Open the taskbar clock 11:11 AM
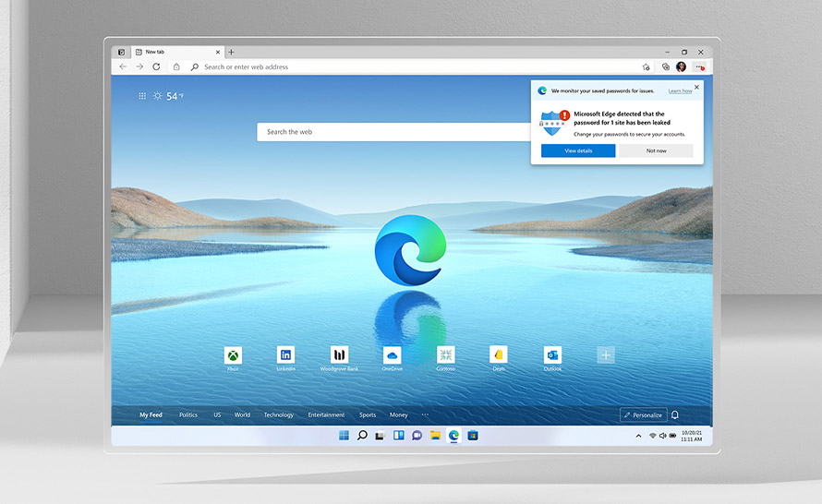Screen dimensions: 822x504 click(692, 436)
